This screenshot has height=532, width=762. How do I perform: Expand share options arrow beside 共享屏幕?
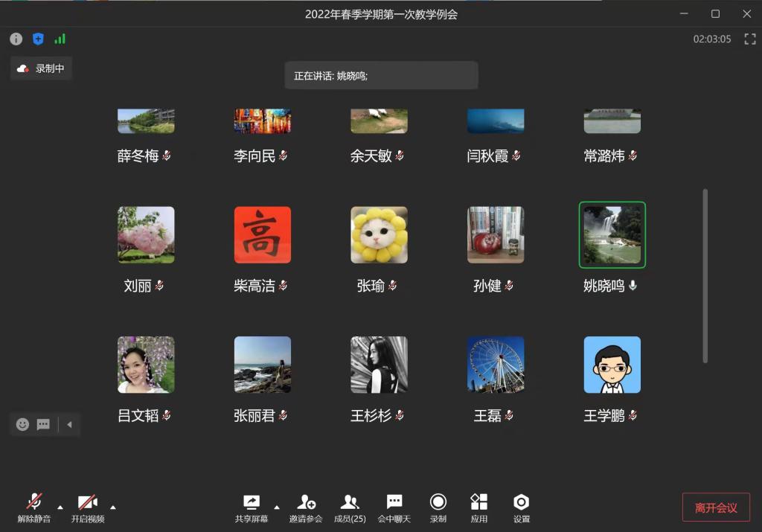(x=277, y=507)
